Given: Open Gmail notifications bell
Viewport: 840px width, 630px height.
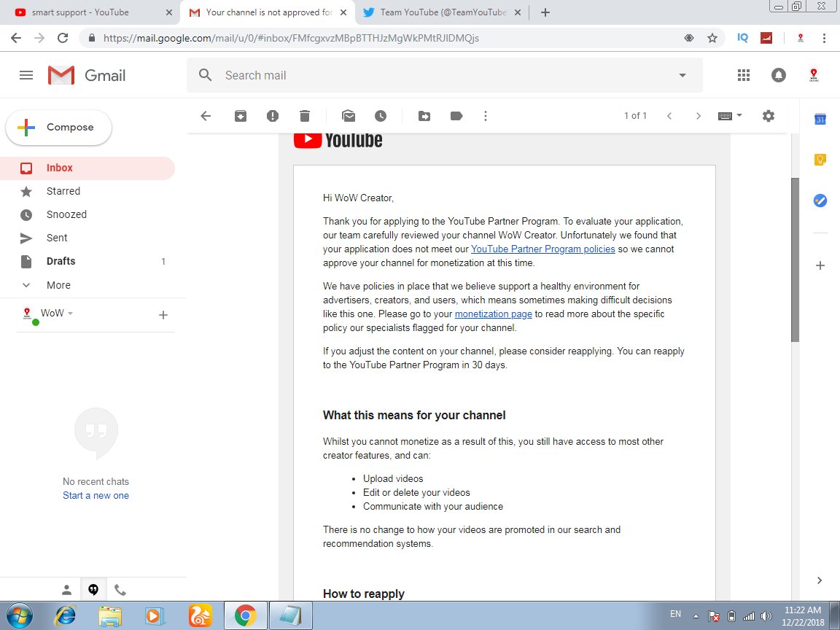Looking at the screenshot, I should click(779, 75).
